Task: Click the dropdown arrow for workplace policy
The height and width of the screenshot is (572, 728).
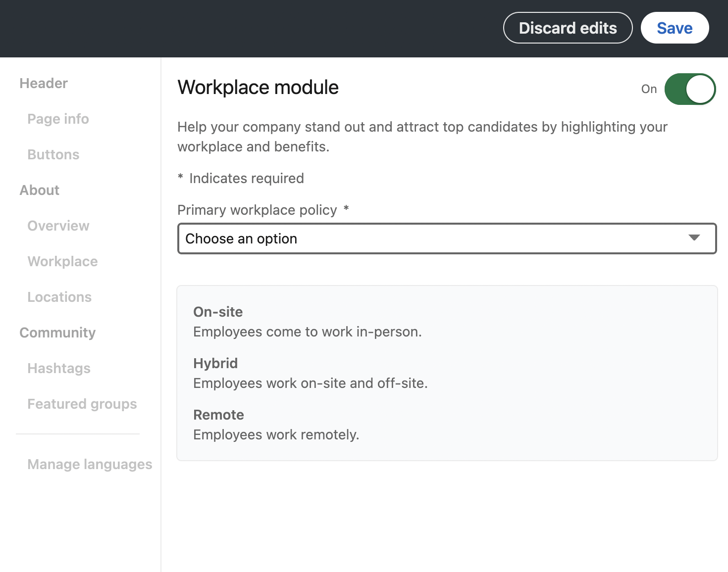Action: point(694,238)
